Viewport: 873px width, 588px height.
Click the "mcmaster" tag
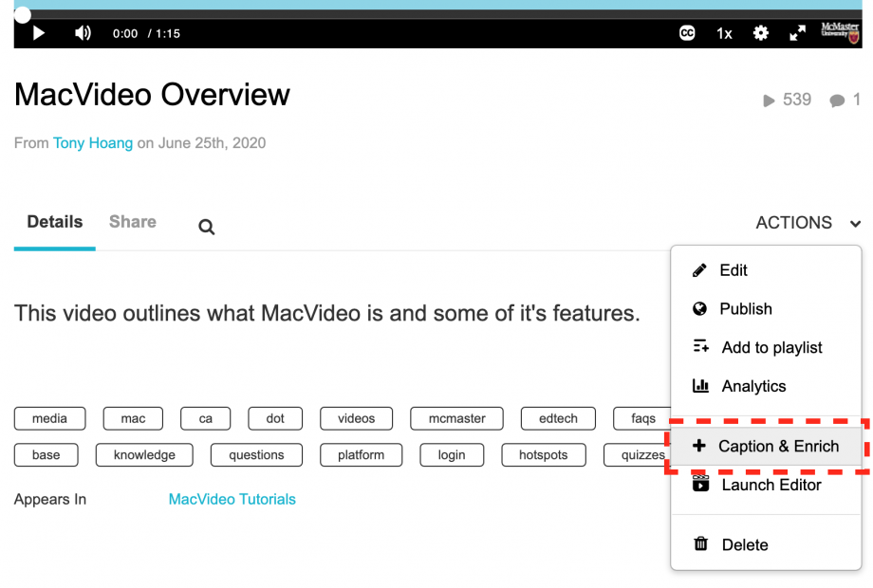pyautogui.click(x=456, y=418)
